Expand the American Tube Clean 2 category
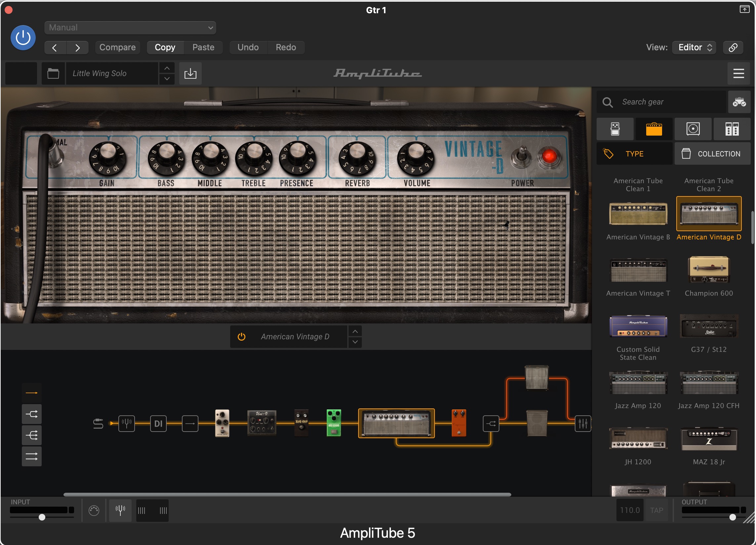The image size is (756, 545). coord(709,185)
